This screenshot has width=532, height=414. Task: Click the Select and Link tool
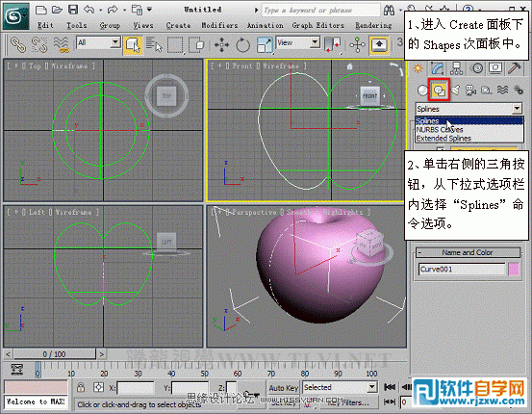point(17,45)
